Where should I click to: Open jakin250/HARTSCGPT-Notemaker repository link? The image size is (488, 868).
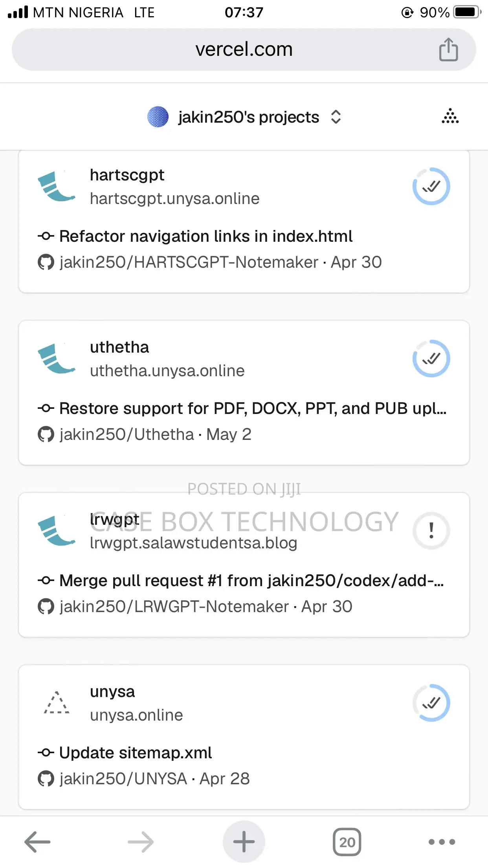coord(189,262)
